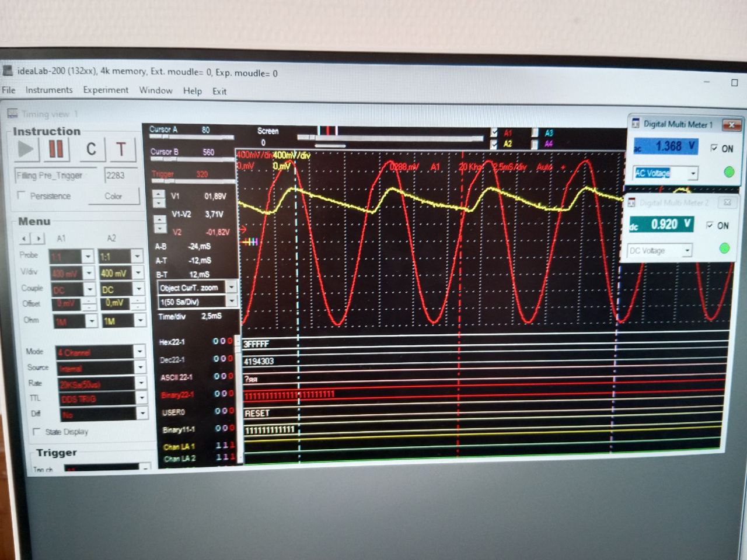Viewport: 747px width, 560px height.
Task: Click the V1 cursor down arrow
Action: coord(159,202)
